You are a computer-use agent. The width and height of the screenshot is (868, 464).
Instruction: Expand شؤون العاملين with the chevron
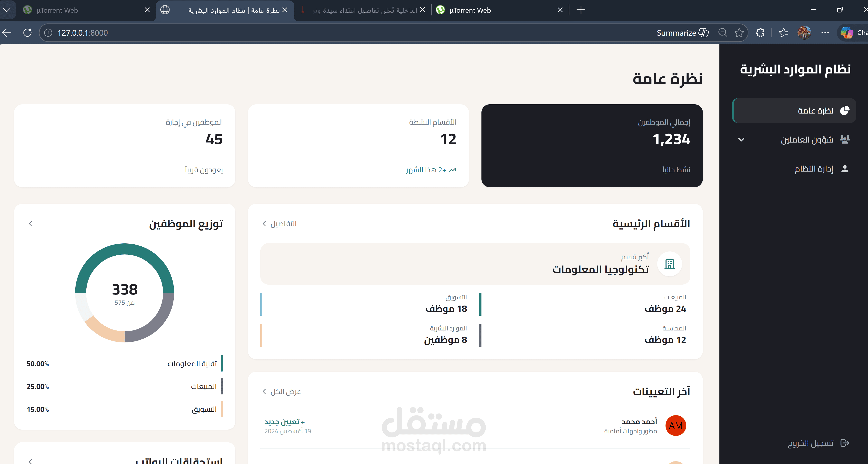tap(741, 139)
